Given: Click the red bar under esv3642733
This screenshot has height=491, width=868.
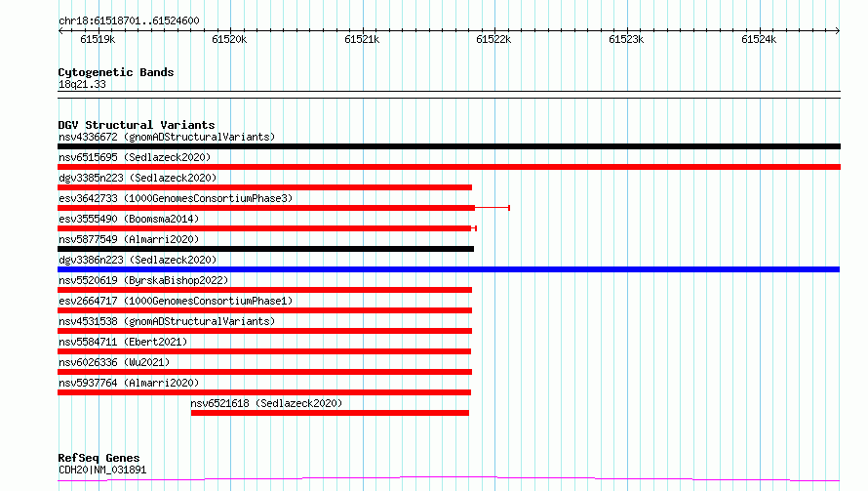Looking at the screenshot, I should [266, 208].
